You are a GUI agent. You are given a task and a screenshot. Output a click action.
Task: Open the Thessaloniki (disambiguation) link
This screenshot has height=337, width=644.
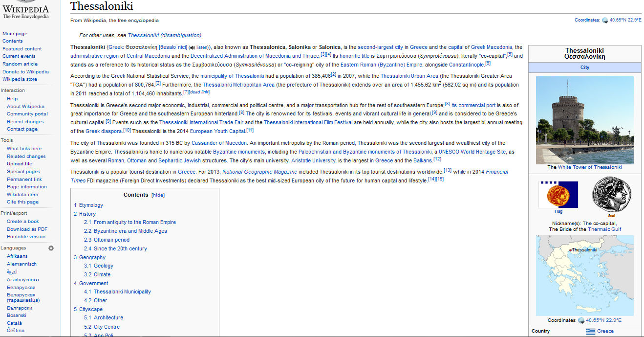(x=165, y=36)
